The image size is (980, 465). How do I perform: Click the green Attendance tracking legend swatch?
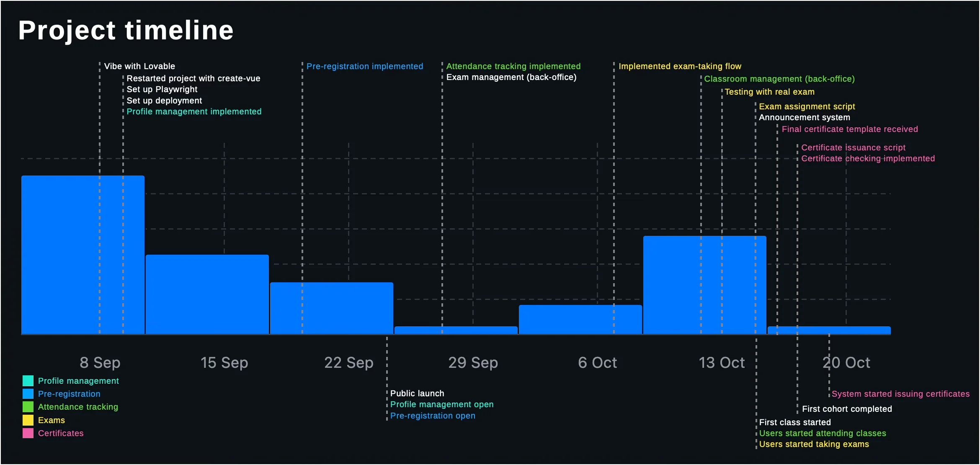[28, 407]
